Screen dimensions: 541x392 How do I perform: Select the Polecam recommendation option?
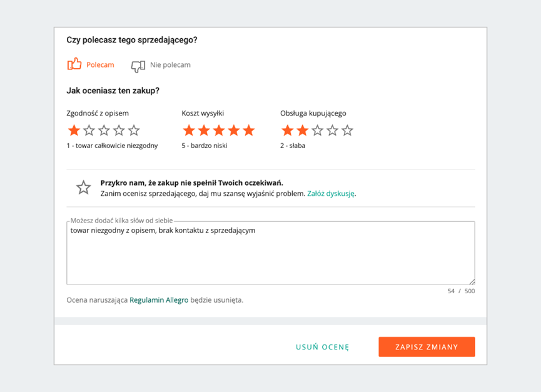pos(100,65)
